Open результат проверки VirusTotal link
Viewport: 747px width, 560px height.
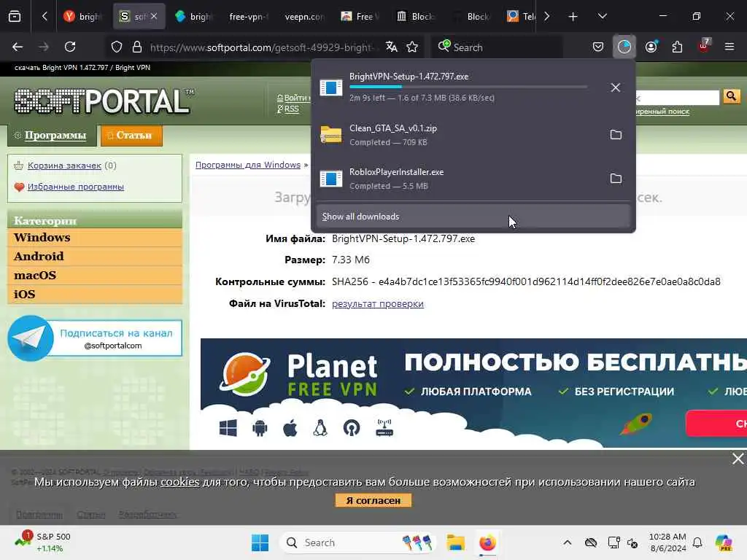[x=378, y=304]
